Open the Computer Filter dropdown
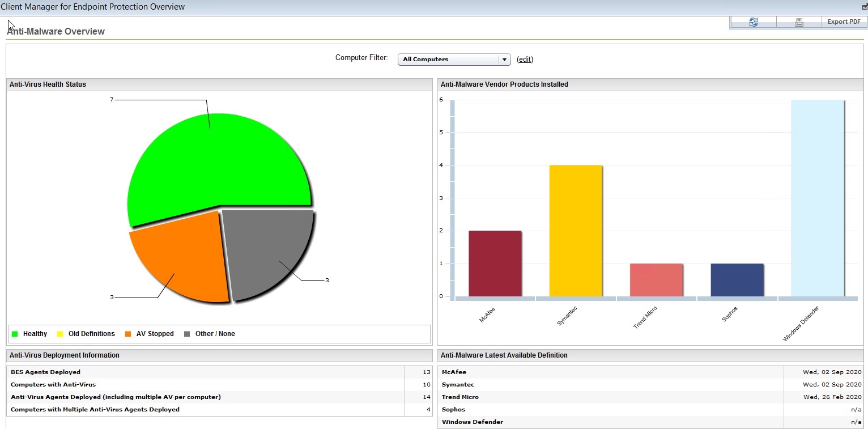The image size is (868, 429). pyautogui.click(x=454, y=60)
